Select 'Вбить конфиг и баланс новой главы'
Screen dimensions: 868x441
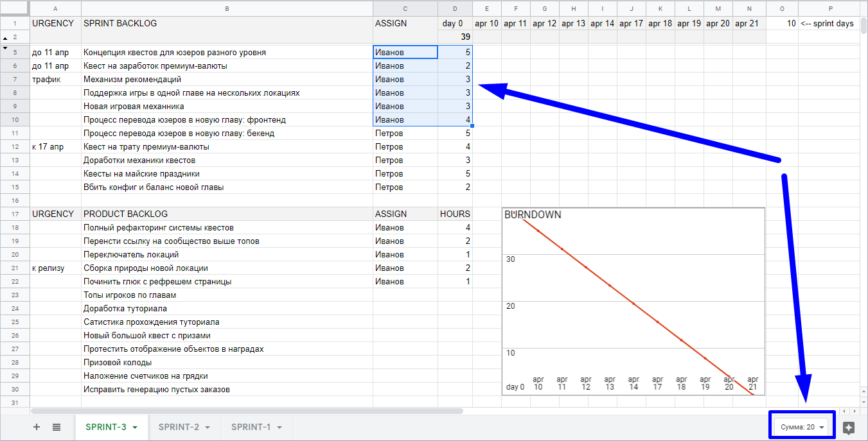click(227, 187)
